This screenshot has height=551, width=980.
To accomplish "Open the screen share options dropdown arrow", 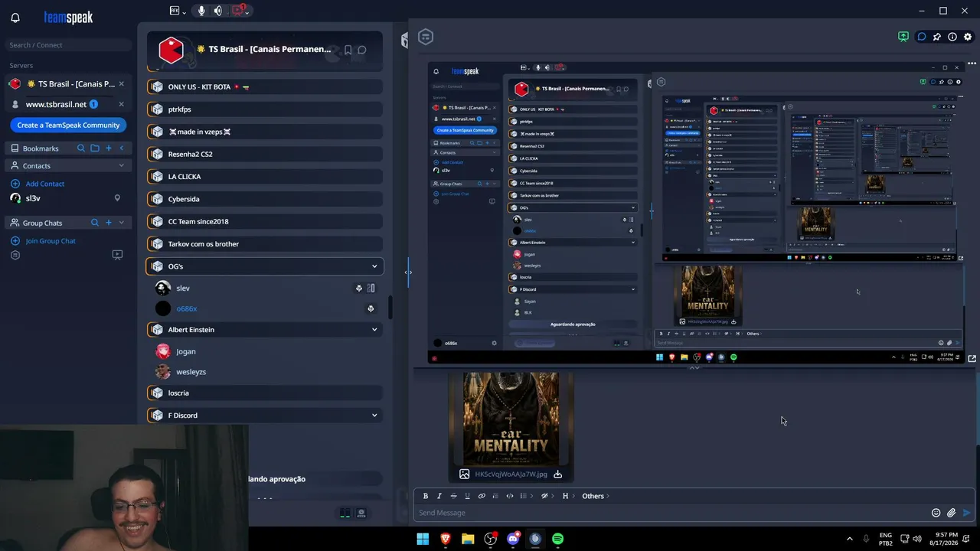I will click(x=247, y=11).
